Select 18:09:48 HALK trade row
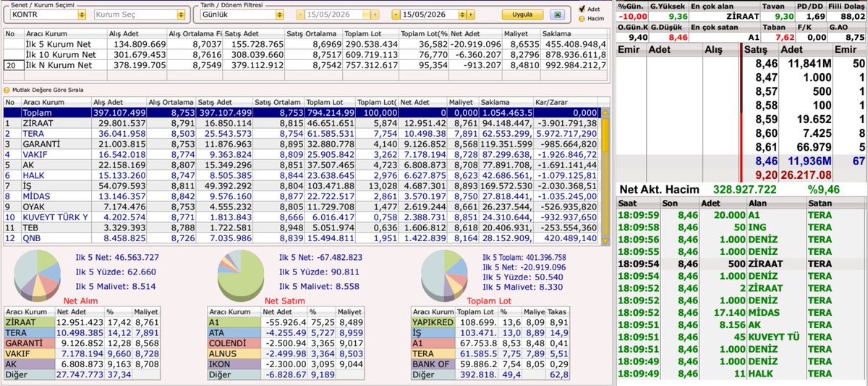The height and width of the screenshot is (386, 868). (741, 374)
